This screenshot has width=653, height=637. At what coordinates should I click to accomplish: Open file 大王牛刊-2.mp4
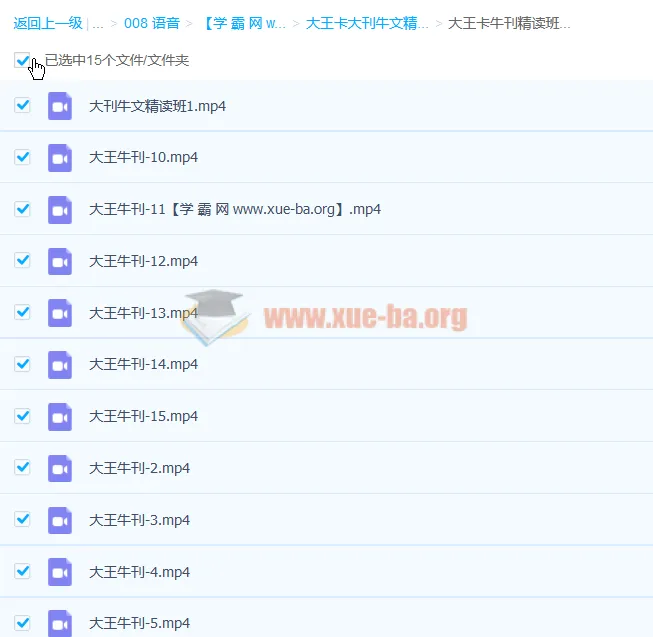tap(140, 468)
